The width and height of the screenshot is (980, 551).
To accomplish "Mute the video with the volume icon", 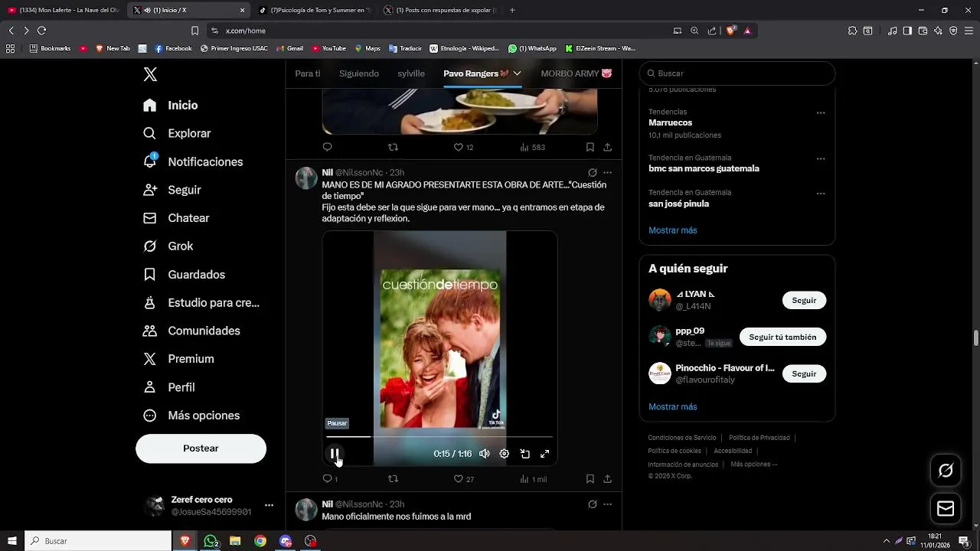I will 484,454.
